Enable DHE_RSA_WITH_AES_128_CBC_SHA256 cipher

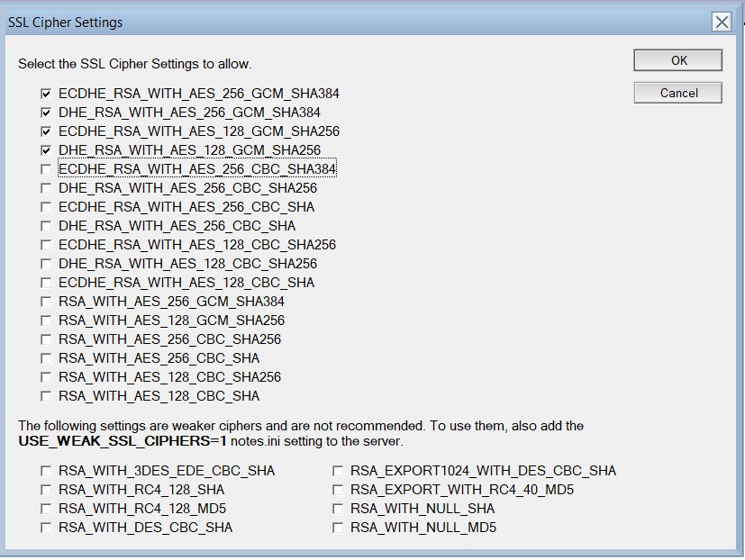click(x=46, y=264)
